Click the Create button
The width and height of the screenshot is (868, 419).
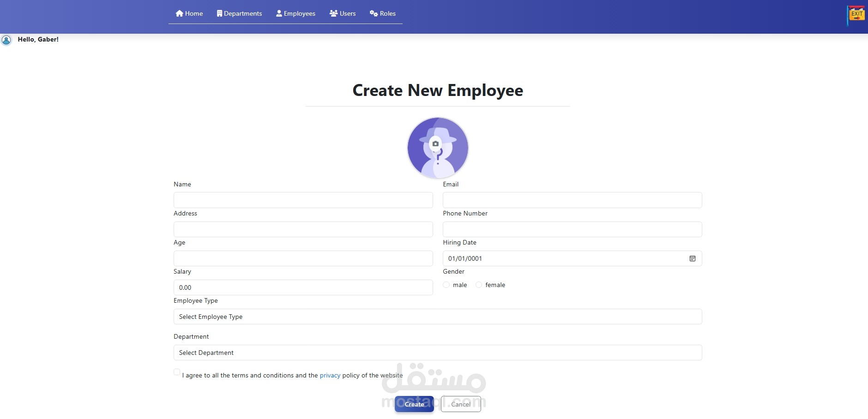[414, 404]
